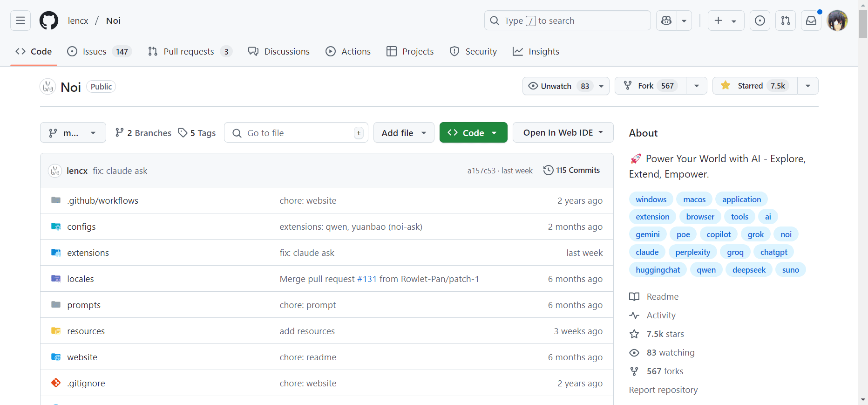The width and height of the screenshot is (868, 405).
Task: Switch to the Security tab
Action: 474,51
